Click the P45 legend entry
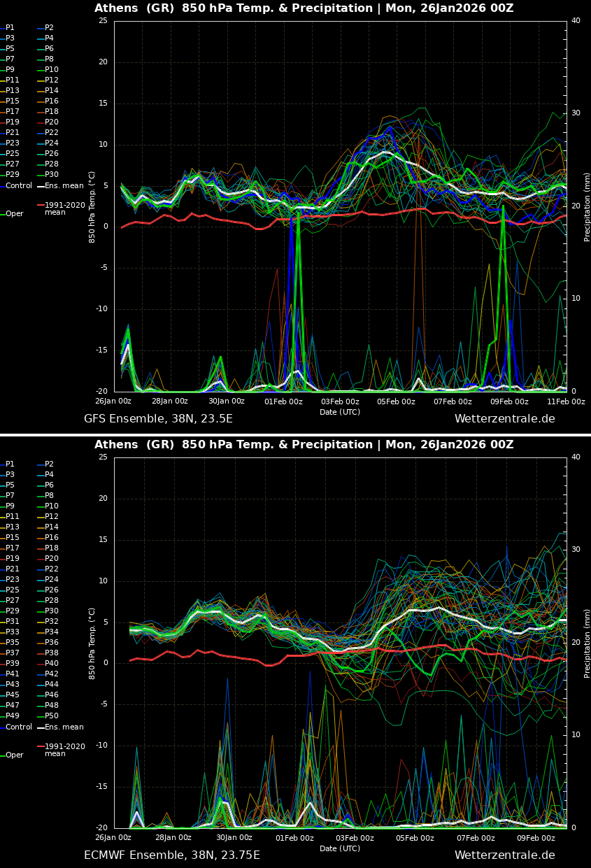This screenshot has width=591, height=868. pyautogui.click(x=13, y=695)
